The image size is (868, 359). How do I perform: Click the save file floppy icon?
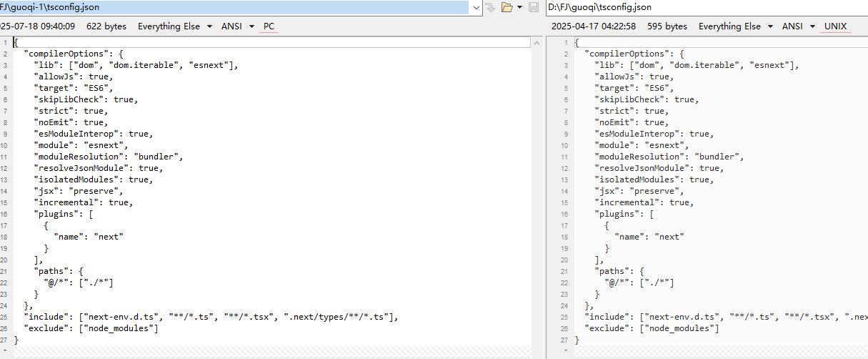point(533,7)
